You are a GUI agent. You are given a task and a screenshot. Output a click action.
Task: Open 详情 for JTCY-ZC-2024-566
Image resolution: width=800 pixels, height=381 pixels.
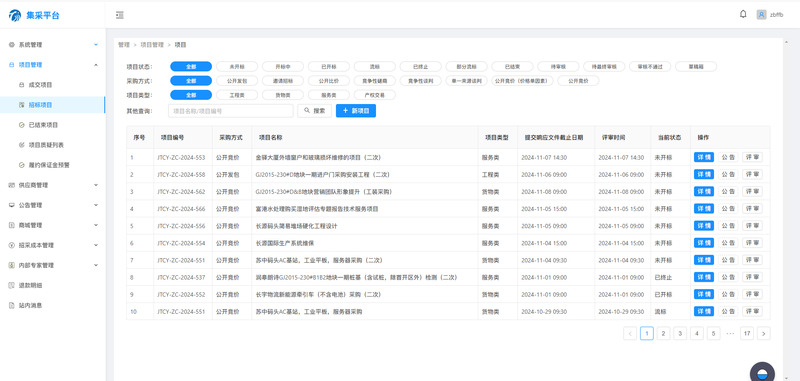(704, 209)
